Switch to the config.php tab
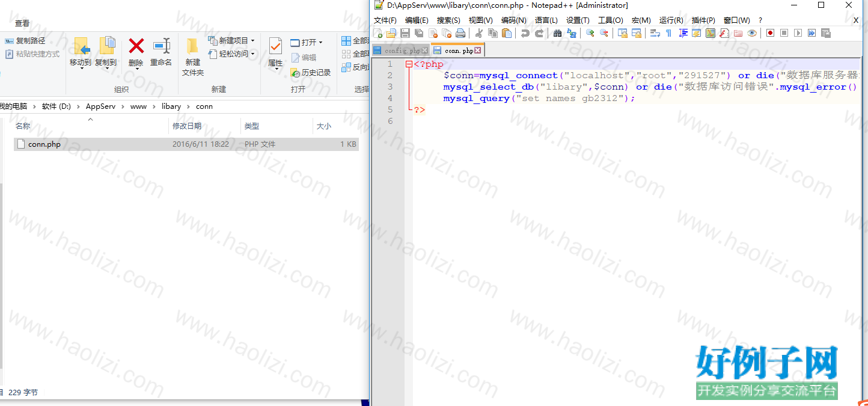Screen dimensions: 868x406 pyautogui.click(x=402, y=51)
